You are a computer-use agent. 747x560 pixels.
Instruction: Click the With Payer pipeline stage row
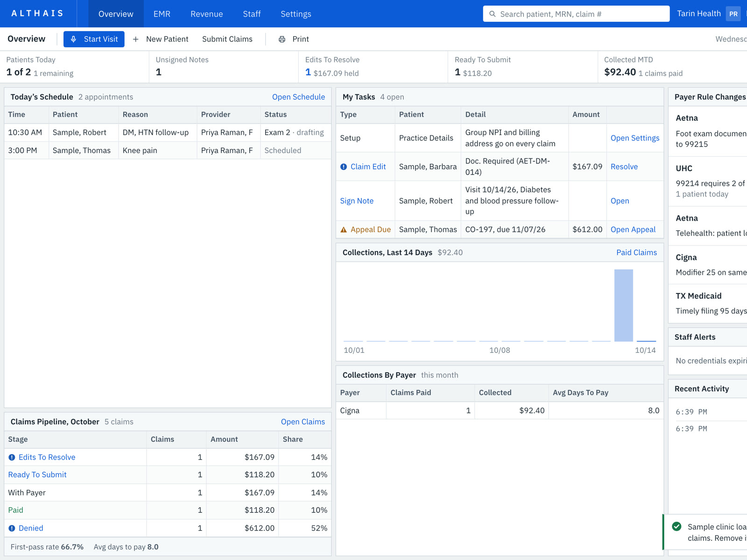pyautogui.click(x=168, y=493)
